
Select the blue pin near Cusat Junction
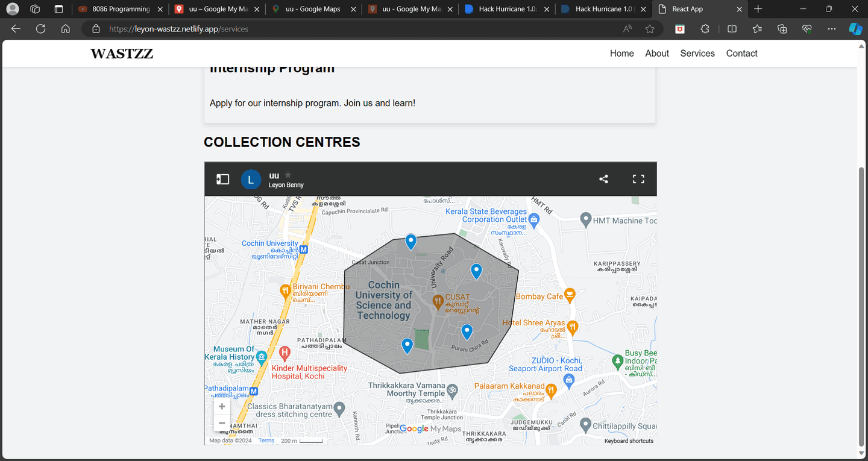point(410,242)
